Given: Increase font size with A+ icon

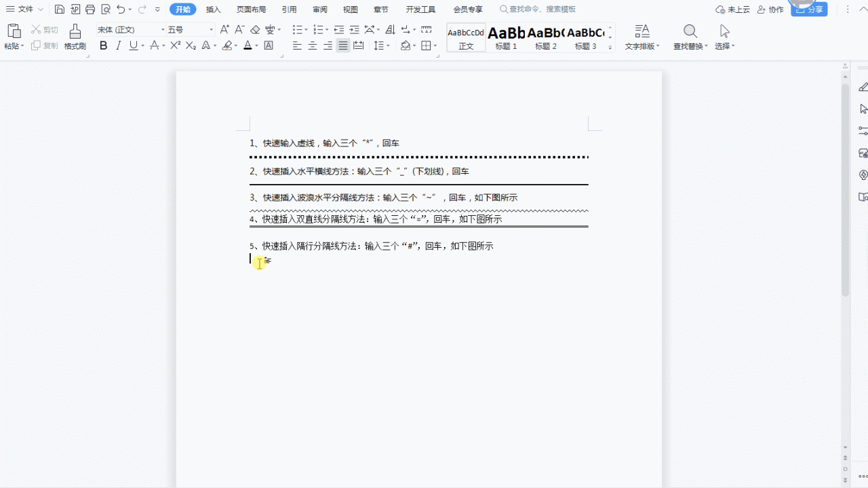Looking at the screenshot, I should point(224,29).
